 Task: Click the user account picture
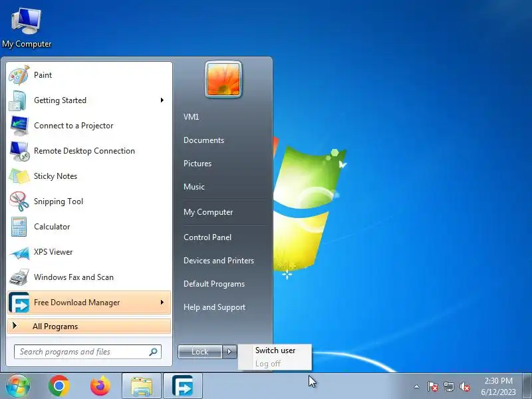[223, 79]
